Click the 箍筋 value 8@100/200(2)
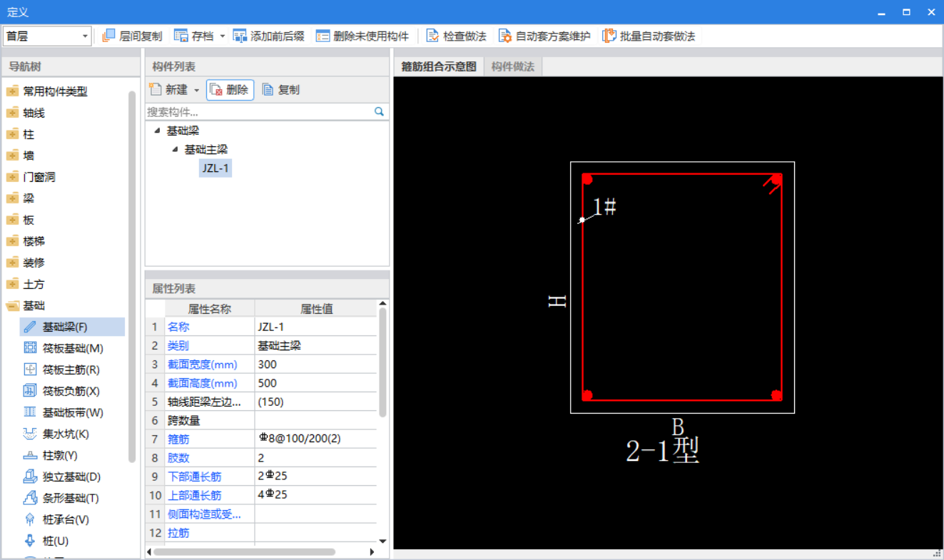This screenshot has height=560, width=944. [x=315, y=439]
